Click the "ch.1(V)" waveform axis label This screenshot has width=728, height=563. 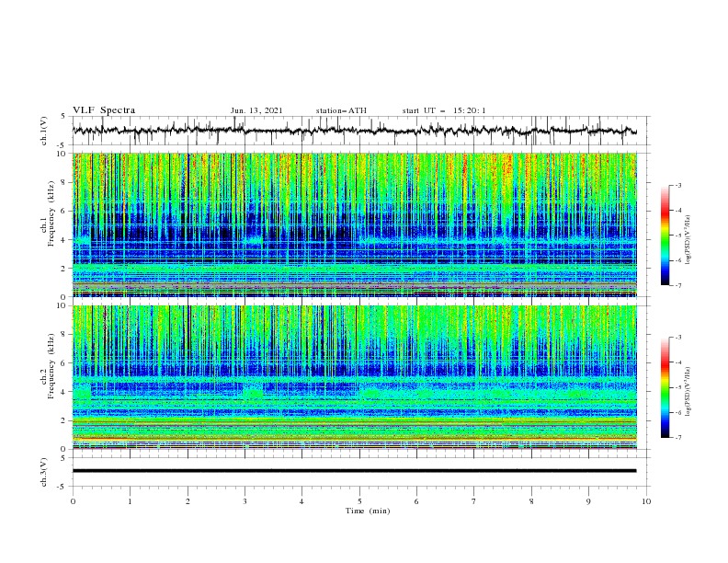pos(44,131)
